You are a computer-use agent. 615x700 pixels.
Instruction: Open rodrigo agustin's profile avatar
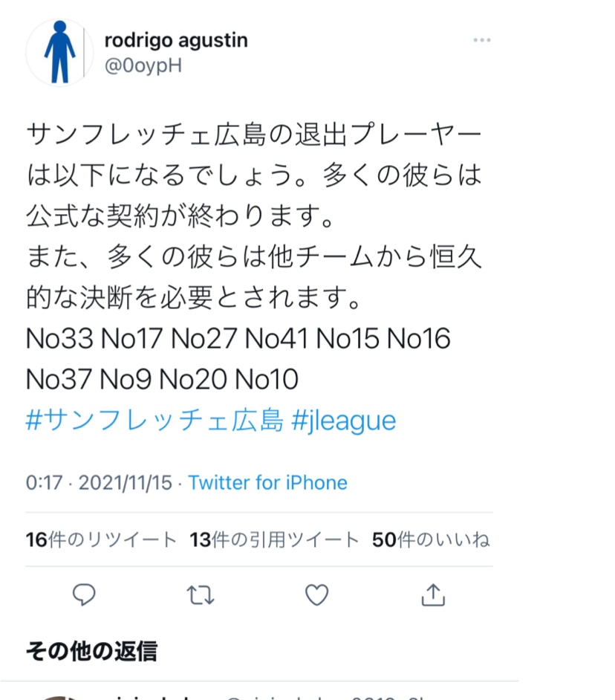pos(59,52)
